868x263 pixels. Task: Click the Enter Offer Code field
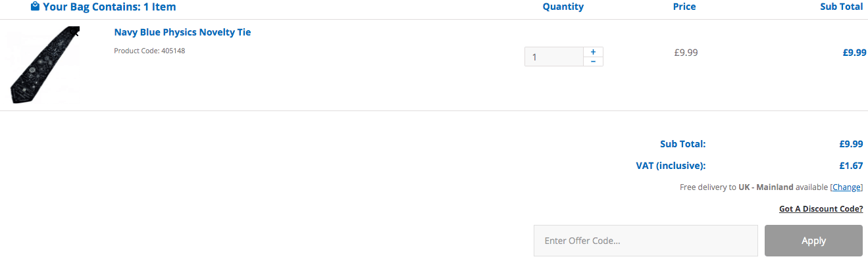click(x=646, y=241)
